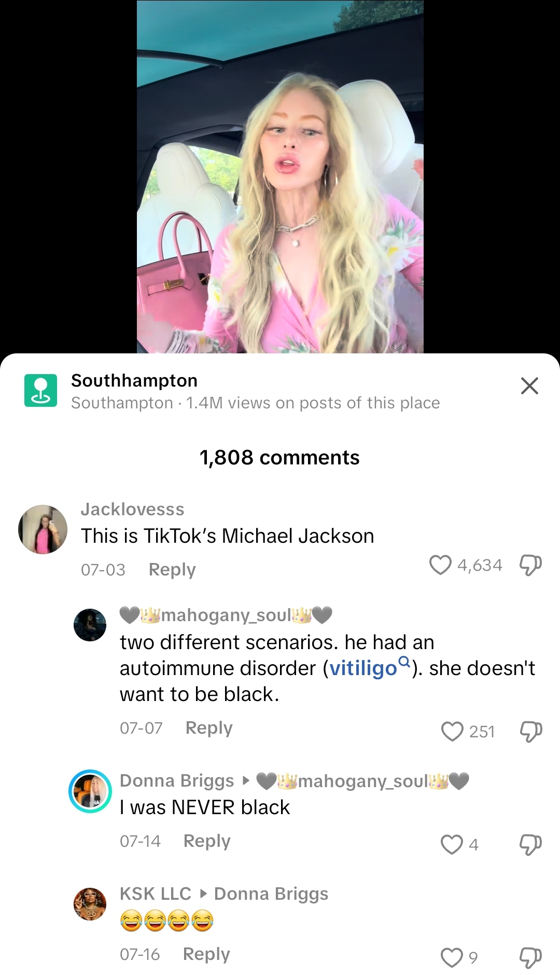Dislike mahogany_soul's reply
The image size is (560, 975).
tap(530, 731)
